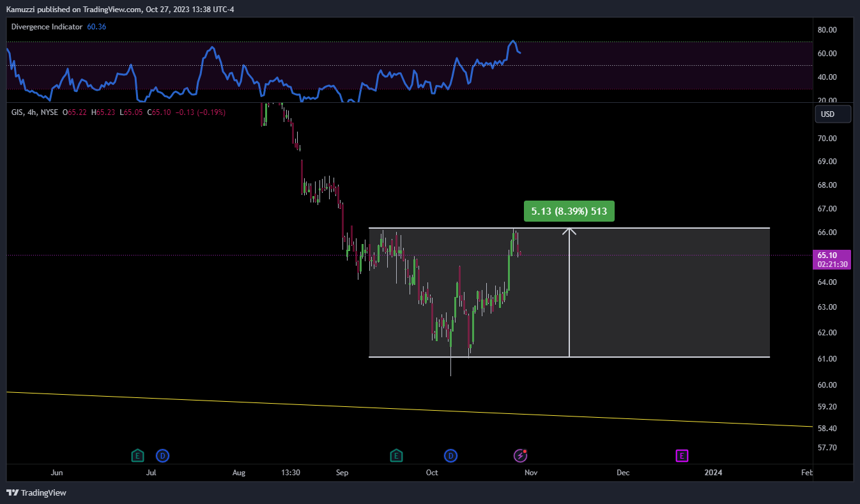Click the 66.00 price axis label
Viewport: 860px width, 504px height.
(x=827, y=233)
